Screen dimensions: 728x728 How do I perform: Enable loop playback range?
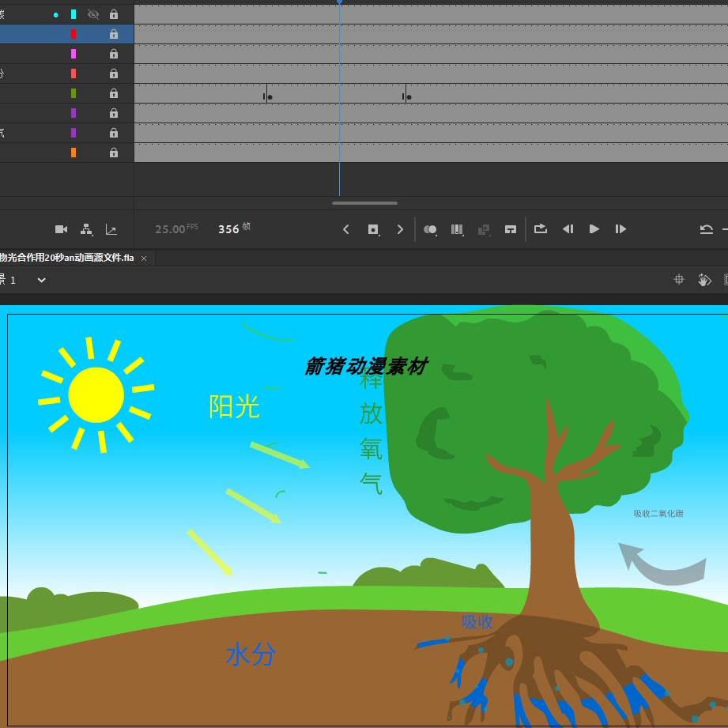tap(541, 229)
